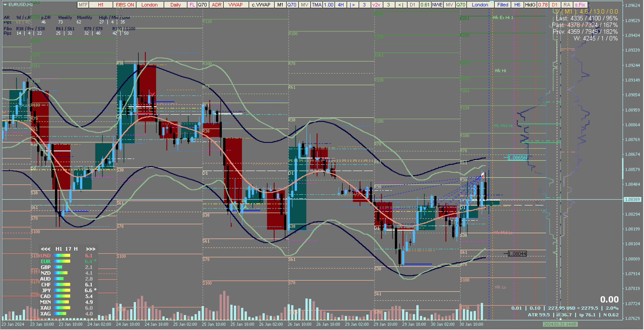
Task: Expand the EURUSD,H1 chart symbol arrow
Action: 5,4
